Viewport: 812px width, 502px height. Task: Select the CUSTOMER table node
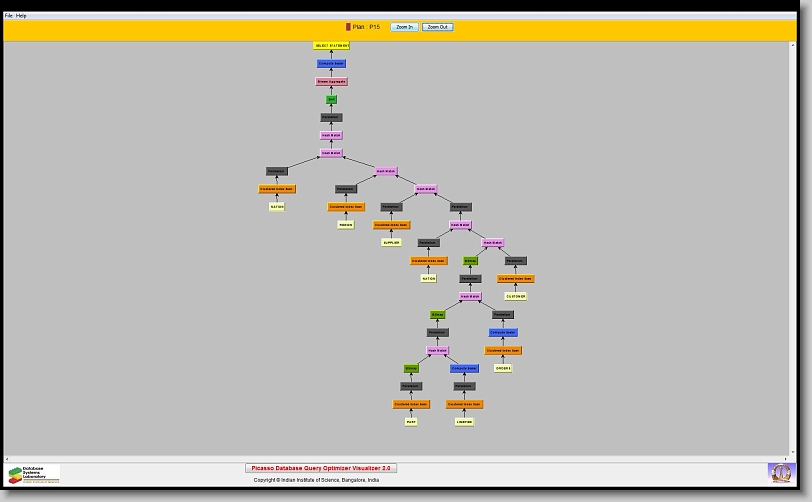tap(515, 296)
